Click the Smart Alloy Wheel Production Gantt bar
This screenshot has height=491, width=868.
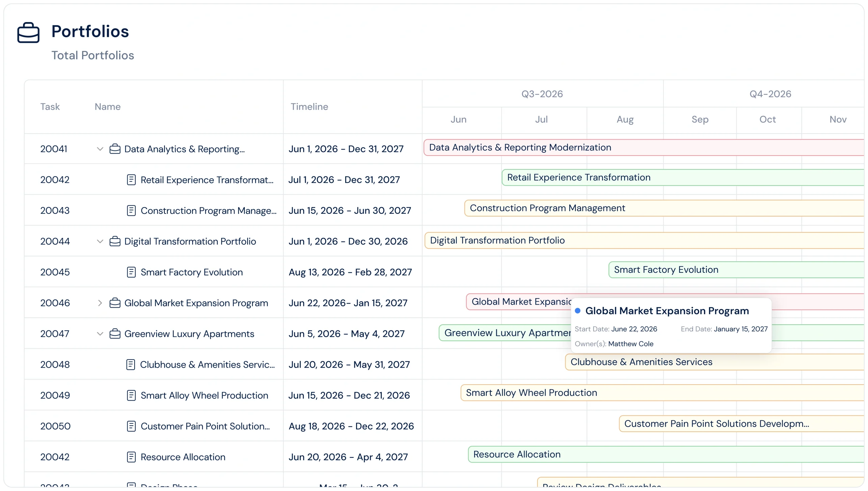pos(662,393)
